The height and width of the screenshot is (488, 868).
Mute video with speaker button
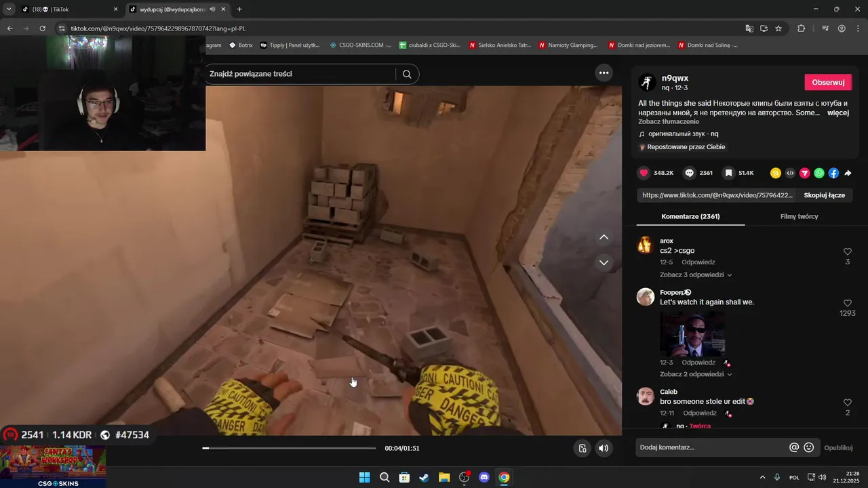click(604, 448)
